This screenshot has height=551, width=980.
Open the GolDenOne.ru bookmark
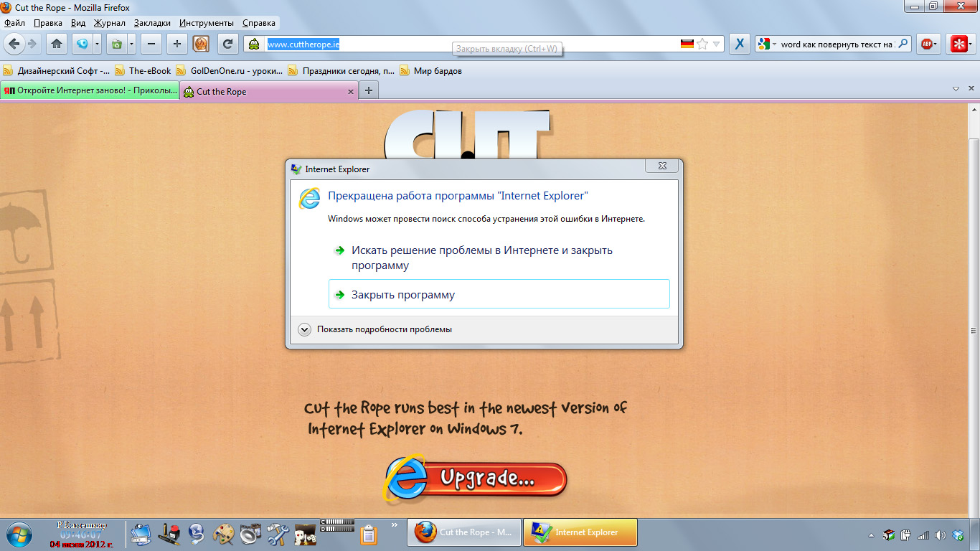tap(230, 71)
